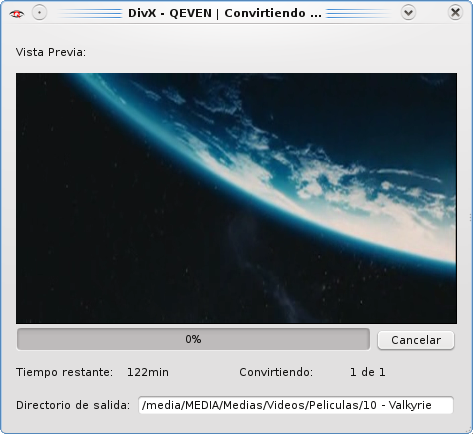Click the window title 'DivX - QEVEN | Convirtiendo ...'
This screenshot has width=473, height=434.
click(x=225, y=13)
